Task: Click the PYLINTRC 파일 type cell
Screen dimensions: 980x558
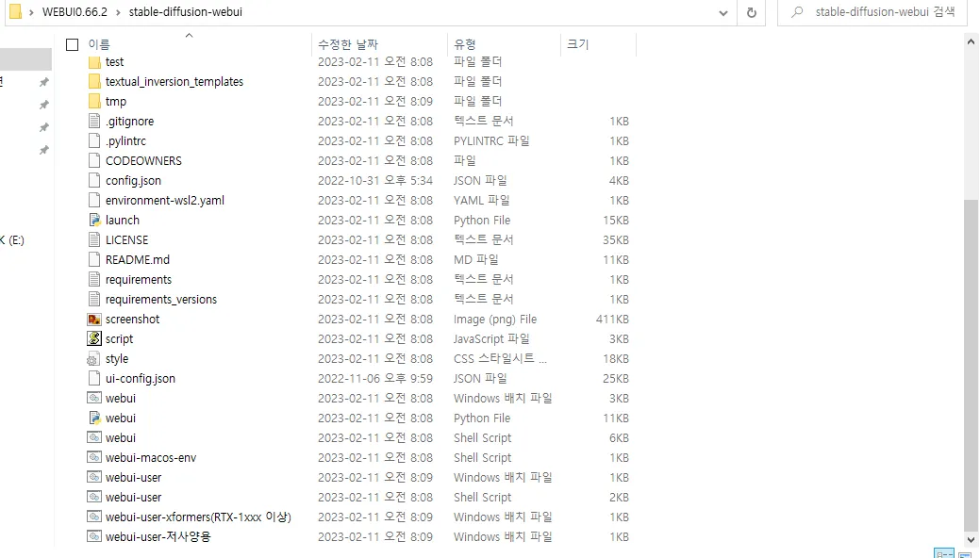Action: pos(491,141)
